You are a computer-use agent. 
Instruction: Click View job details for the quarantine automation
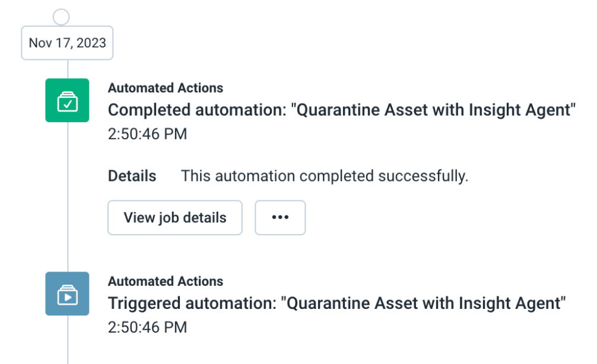174,218
